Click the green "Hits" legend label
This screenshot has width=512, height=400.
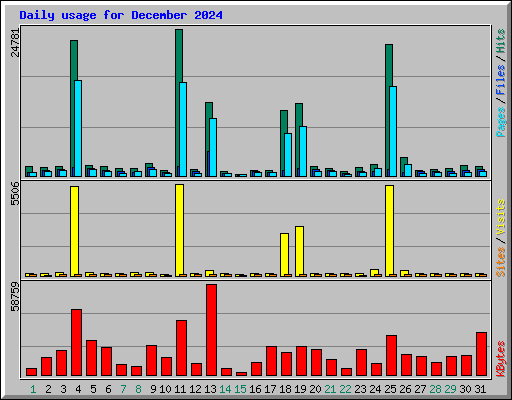[x=501, y=41]
